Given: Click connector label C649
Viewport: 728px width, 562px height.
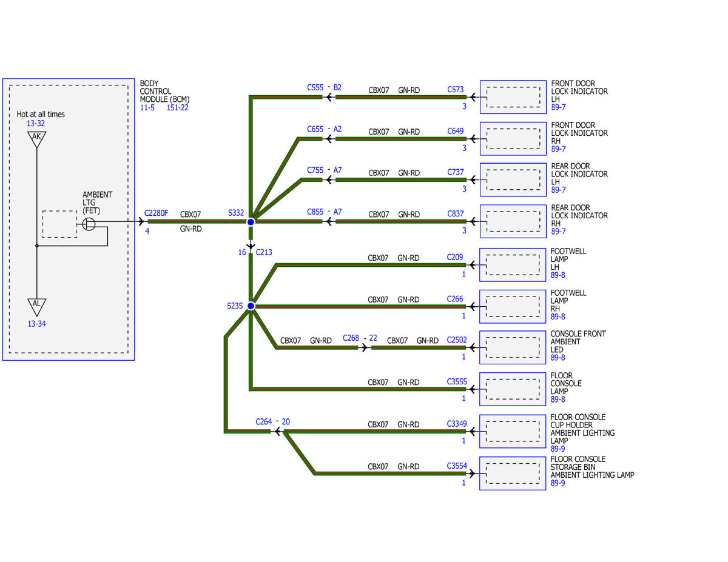Looking at the screenshot, I should point(456,131).
